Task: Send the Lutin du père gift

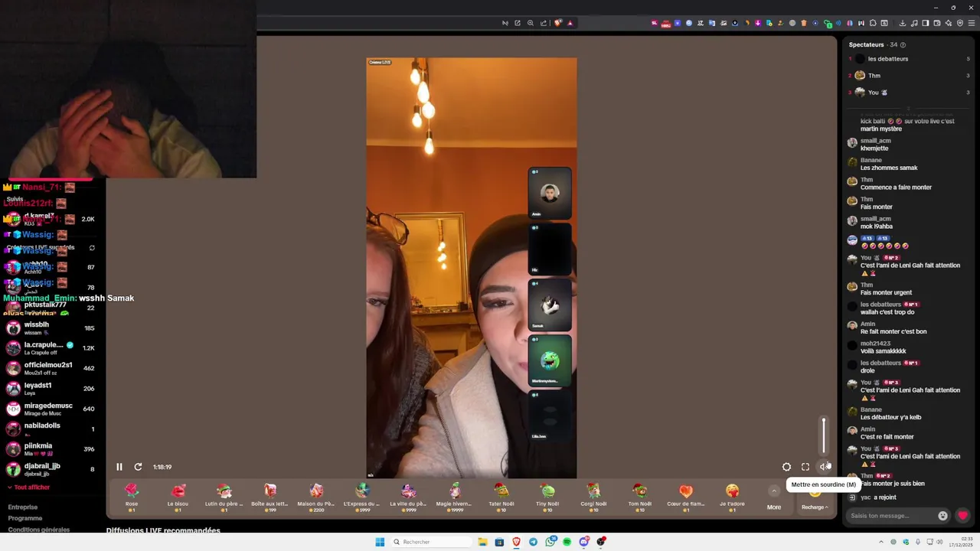Action: coord(224,497)
